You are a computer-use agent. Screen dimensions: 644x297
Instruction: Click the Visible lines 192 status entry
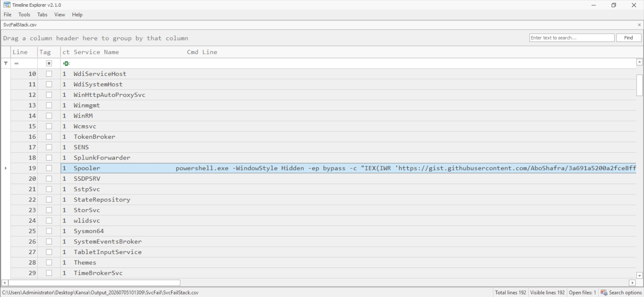[x=547, y=292]
